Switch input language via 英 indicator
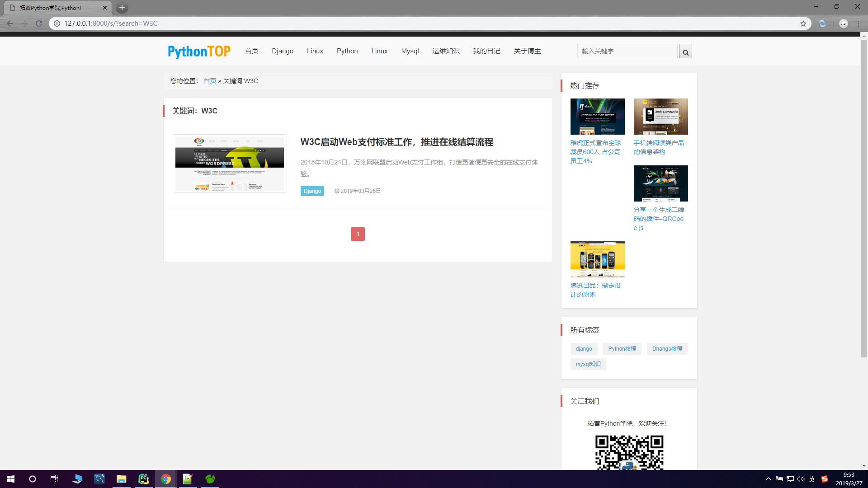Image resolution: width=868 pixels, height=488 pixels. pyautogui.click(x=812, y=479)
